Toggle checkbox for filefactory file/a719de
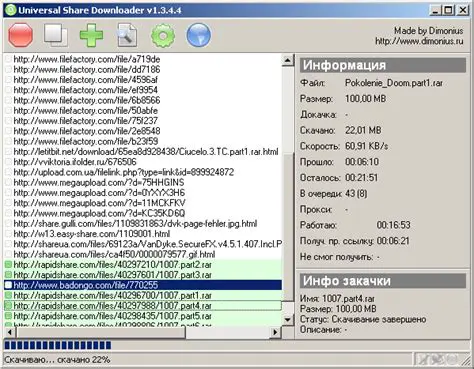The height and width of the screenshot is (369, 474). pos(9,59)
